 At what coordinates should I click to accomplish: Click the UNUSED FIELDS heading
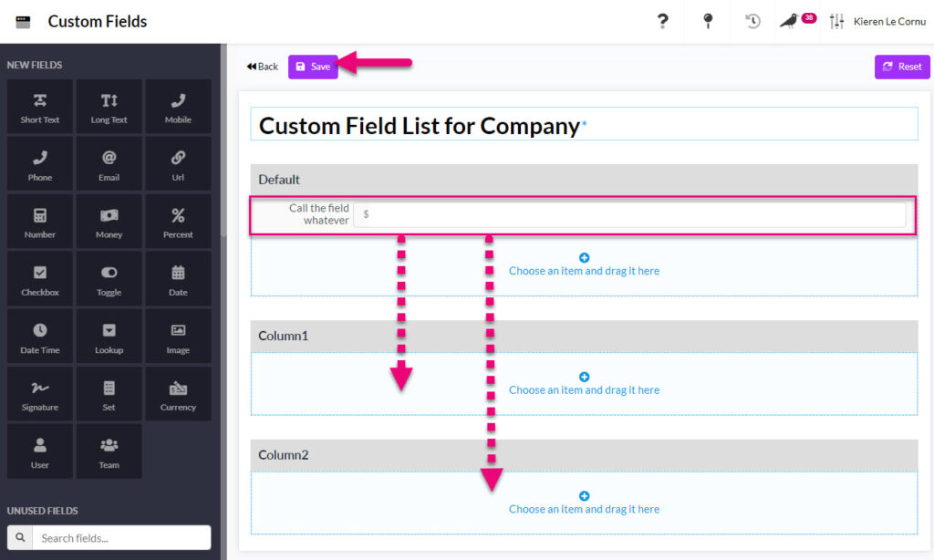[42, 511]
